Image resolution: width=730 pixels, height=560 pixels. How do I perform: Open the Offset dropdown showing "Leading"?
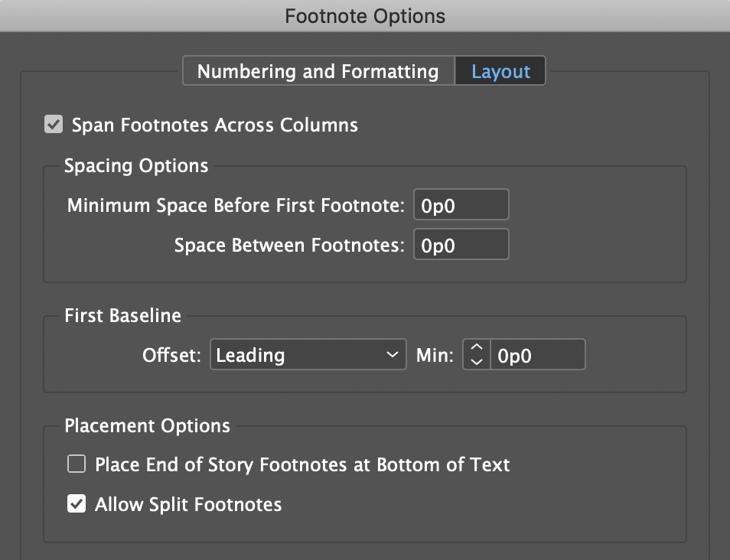308,354
